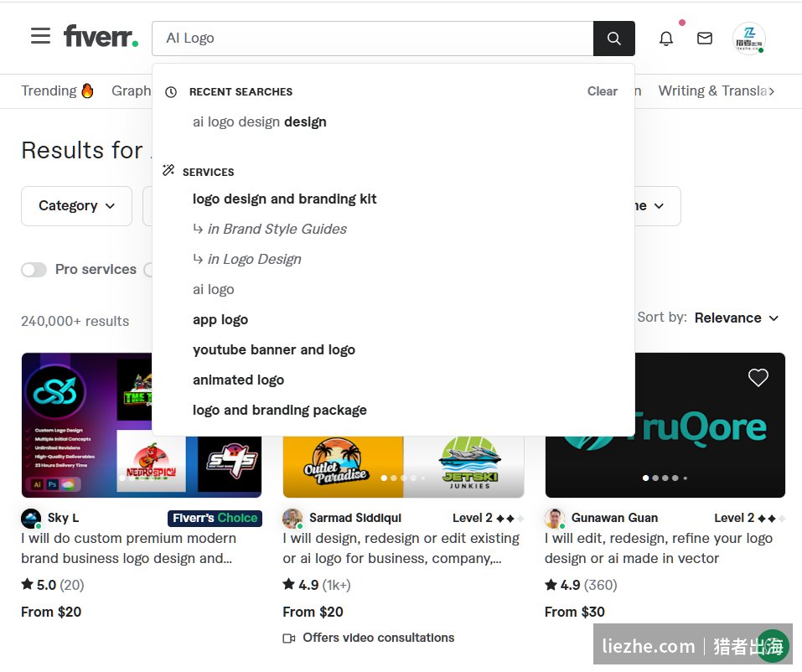The height and width of the screenshot is (672, 802).
Task: Click Gunawan Guan seller avatar
Action: [x=555, y=519]
